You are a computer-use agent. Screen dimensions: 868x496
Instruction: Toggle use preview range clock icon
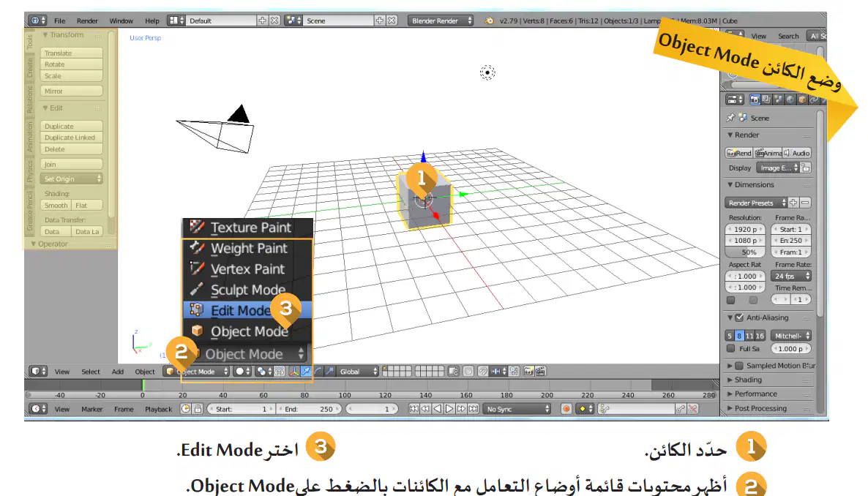tap(186, 409)
